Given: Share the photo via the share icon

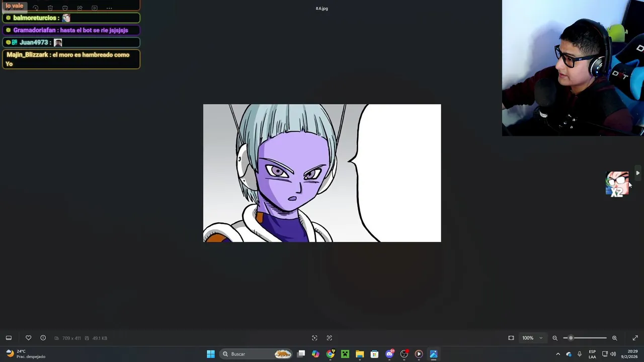Looking at the screenshot, I should pyautogui.click(x=79, y=8).
